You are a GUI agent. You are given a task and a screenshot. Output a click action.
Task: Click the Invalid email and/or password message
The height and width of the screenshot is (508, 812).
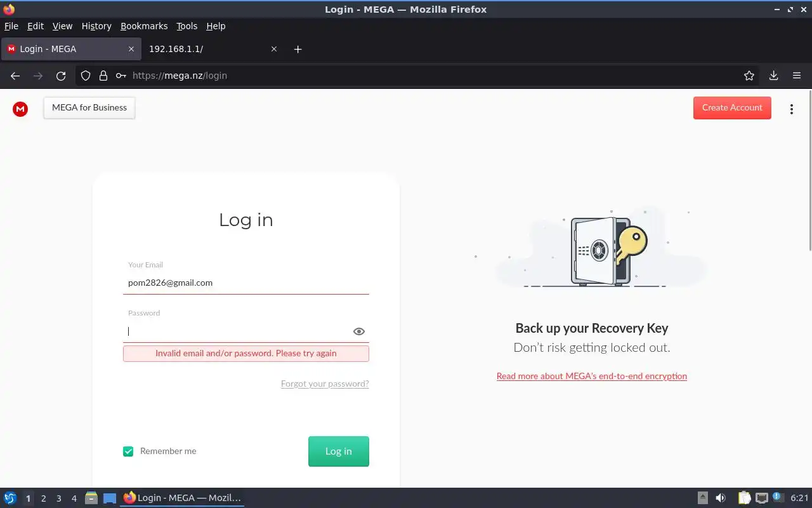coord(246,353)
